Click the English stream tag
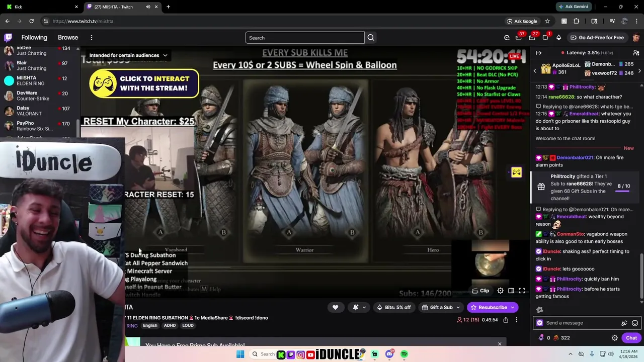Screen dimensions: 644x362 click(x=150, y=326)
